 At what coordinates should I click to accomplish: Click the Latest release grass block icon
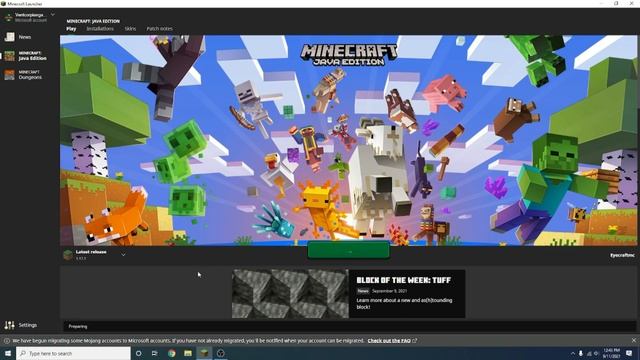pyautogui.click(x=68, y=255)
